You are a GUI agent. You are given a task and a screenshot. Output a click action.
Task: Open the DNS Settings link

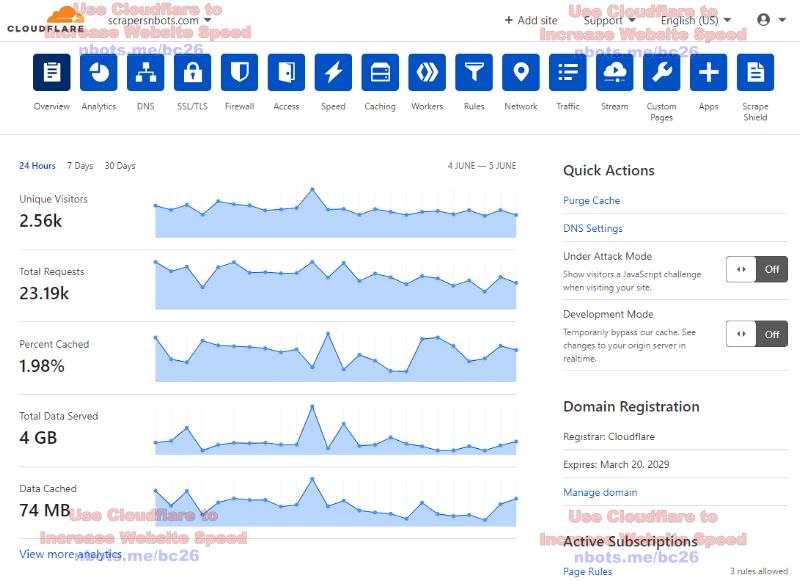593,229
